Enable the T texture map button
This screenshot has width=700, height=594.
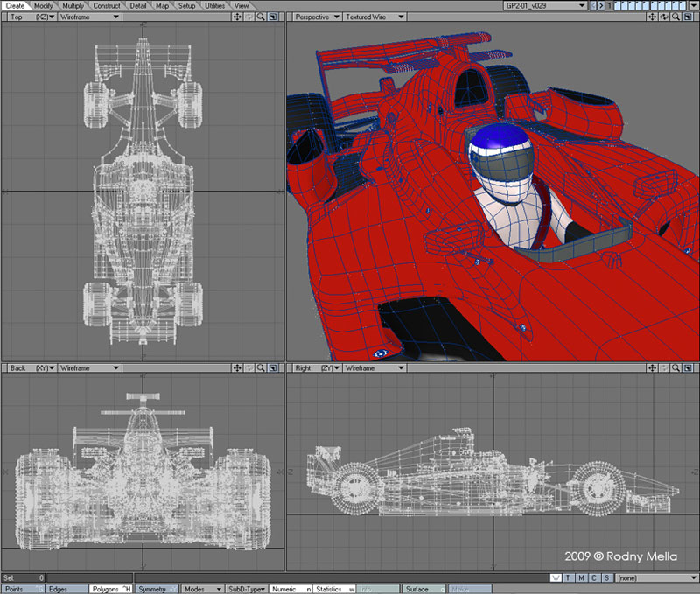point(569,578)
